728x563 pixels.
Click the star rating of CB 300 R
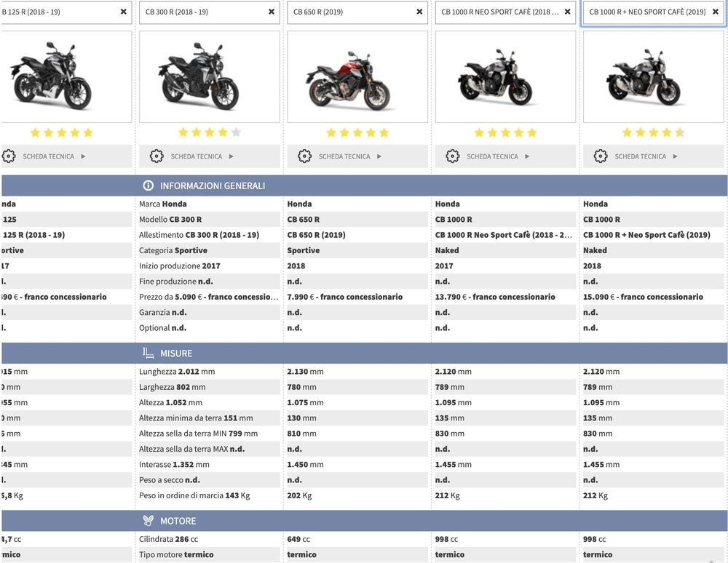(x=210, y=133)
